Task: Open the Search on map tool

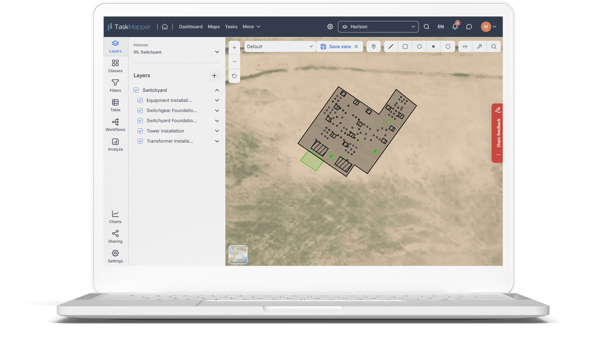Action: [x=493, y=46]
